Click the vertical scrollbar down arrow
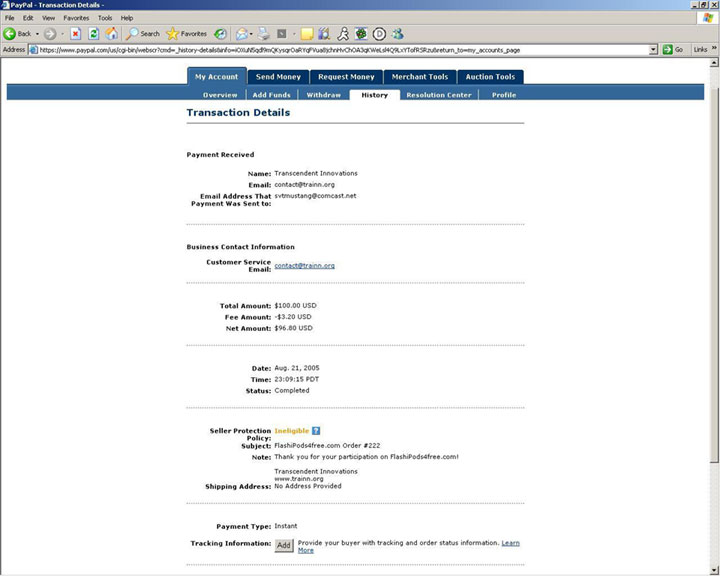This screenshot has width=720, height=576. (714, 570)
